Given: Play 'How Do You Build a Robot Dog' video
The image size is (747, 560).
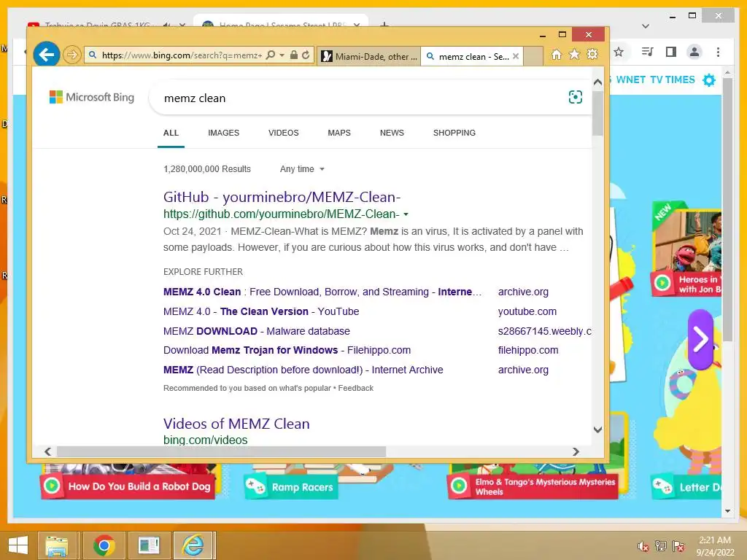Looking at the screenshot, I should point(128,486).
